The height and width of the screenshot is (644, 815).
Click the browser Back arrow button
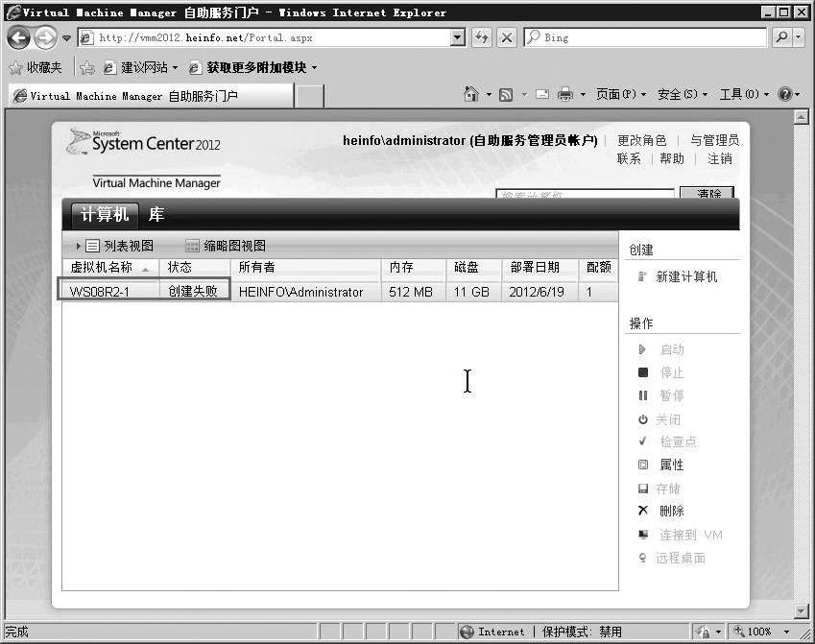pyautogui.click(x=19, y=37)
